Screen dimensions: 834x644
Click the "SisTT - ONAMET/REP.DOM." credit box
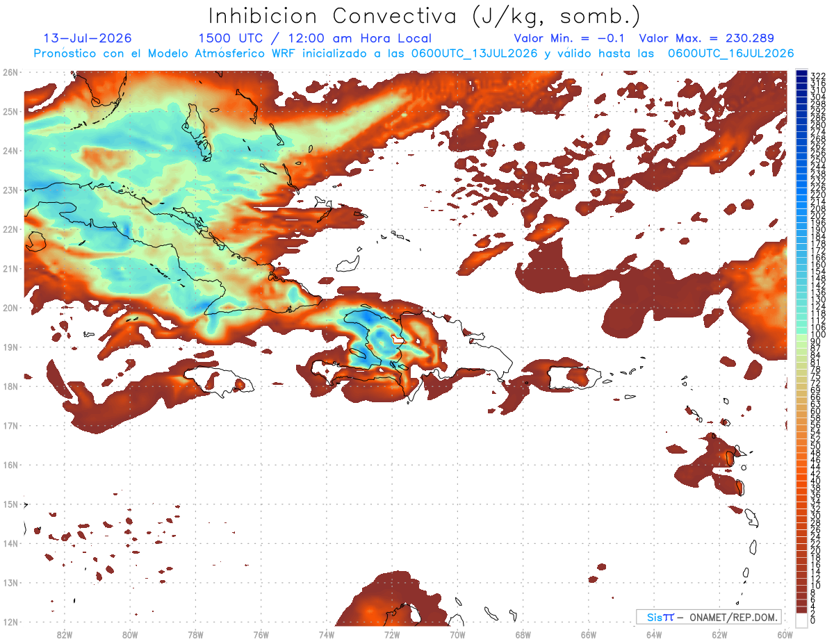[x=709, y=617]
